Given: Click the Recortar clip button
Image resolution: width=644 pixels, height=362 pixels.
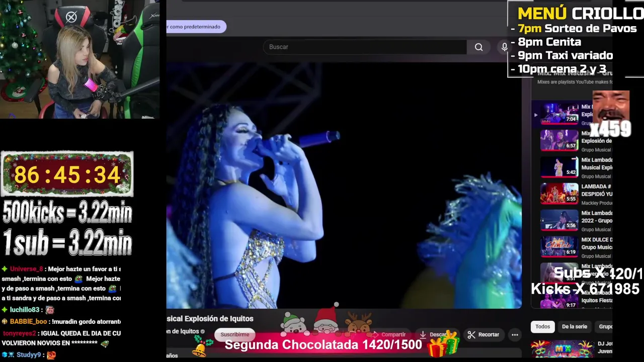Looking at the screenshot, I should click(x=484, y=334).
